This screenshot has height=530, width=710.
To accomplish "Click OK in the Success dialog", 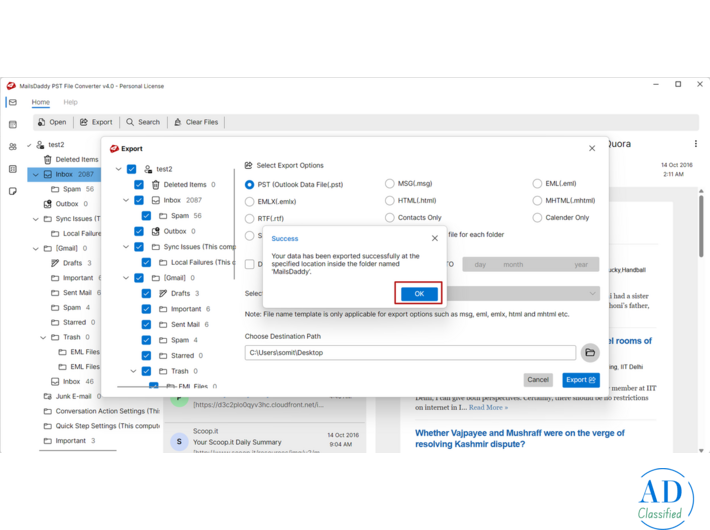I will click(419, 294).
